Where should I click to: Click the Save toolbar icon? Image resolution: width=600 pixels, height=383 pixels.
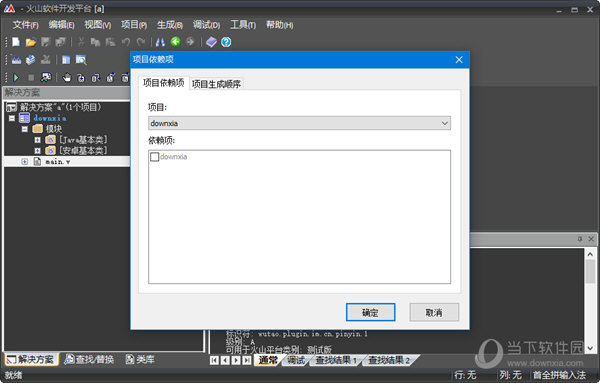(x=46, y=42)
